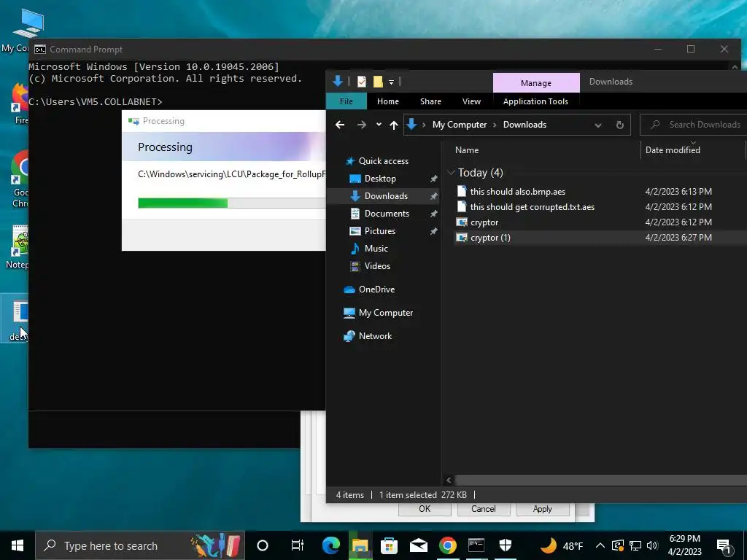Viewport: 747px width, 560px height.
Task: Click the taskbar search box
Action: coord(140,545)
